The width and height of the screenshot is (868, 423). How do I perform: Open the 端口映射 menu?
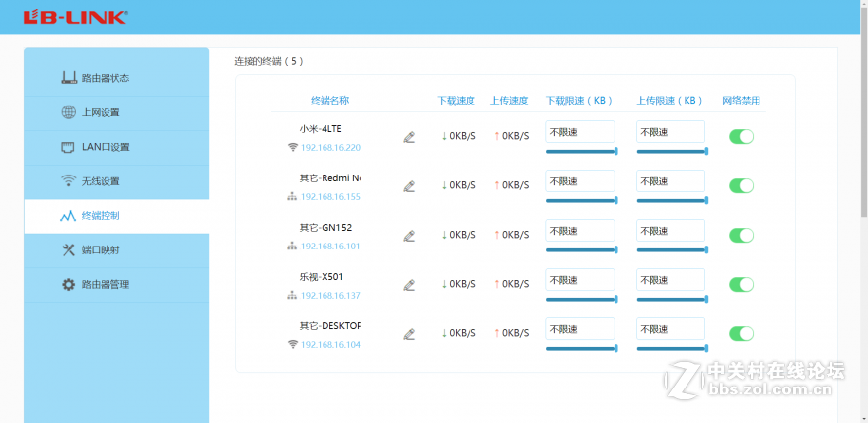point(116,250)
